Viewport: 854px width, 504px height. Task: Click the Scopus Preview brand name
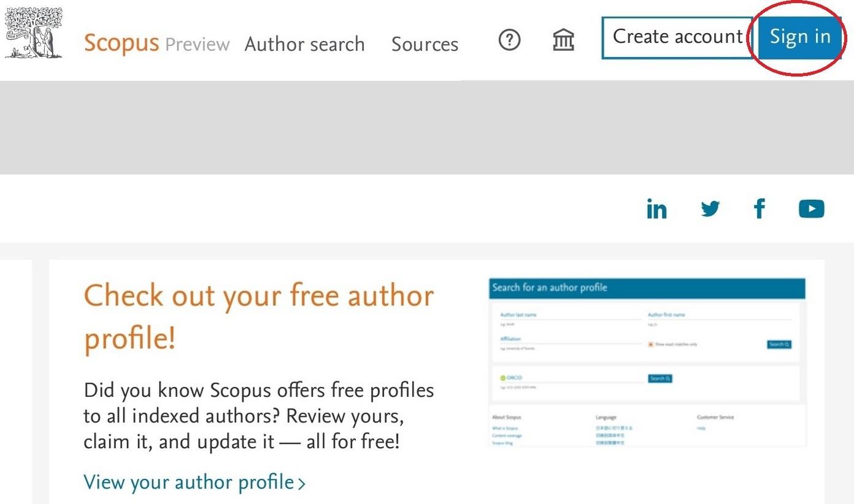(156, 44)
